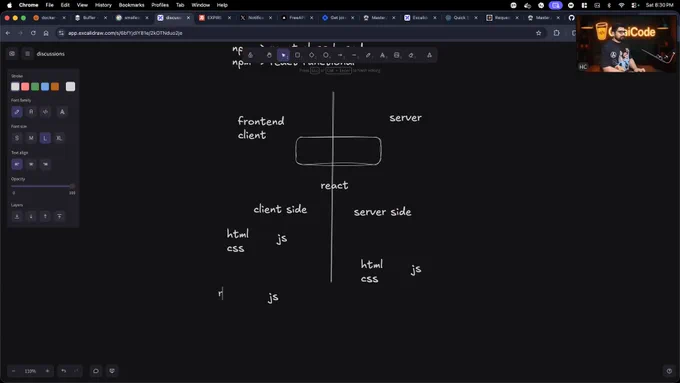Screen dimensions: 680x383
Task: Select the Text tool
Action: point(382,55)
